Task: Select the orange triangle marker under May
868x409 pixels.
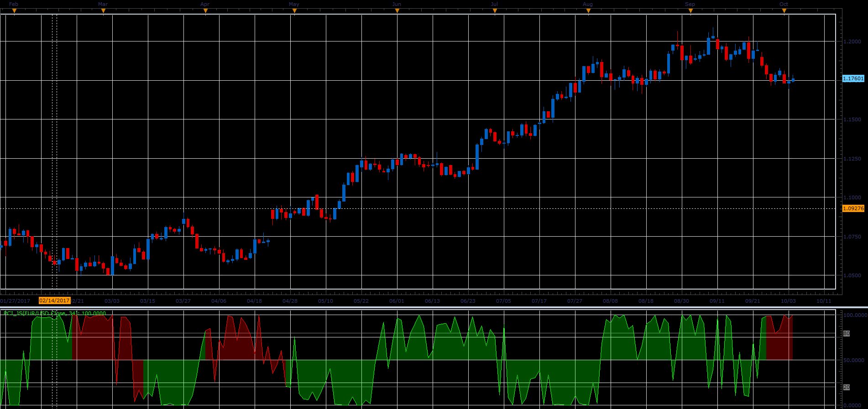Action: (x=294, y=12)
